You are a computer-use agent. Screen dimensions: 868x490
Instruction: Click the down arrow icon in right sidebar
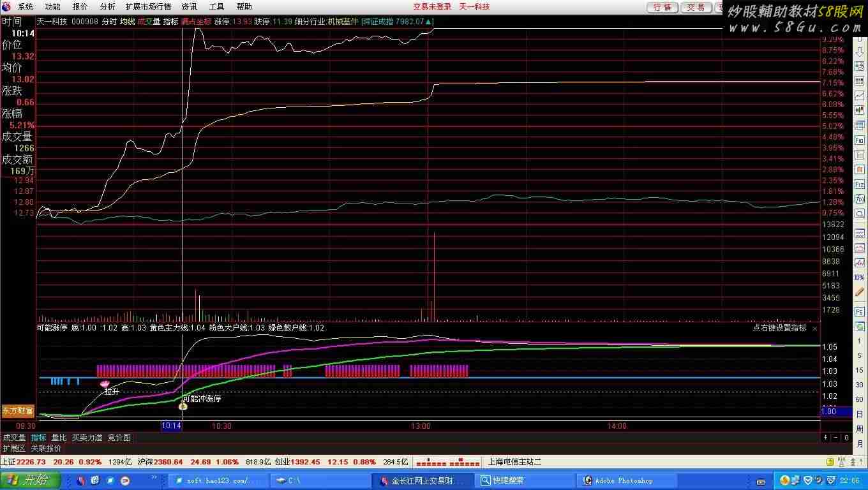[860, 52]
